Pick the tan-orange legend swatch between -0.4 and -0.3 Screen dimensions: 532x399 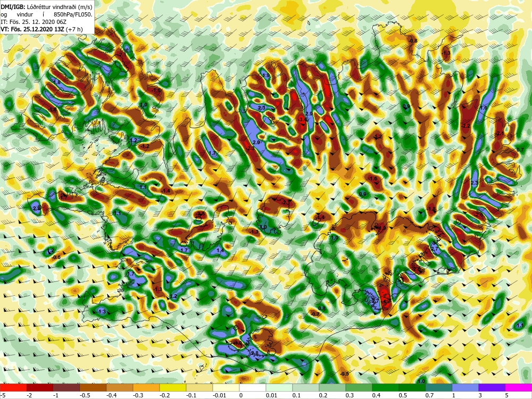120,387
